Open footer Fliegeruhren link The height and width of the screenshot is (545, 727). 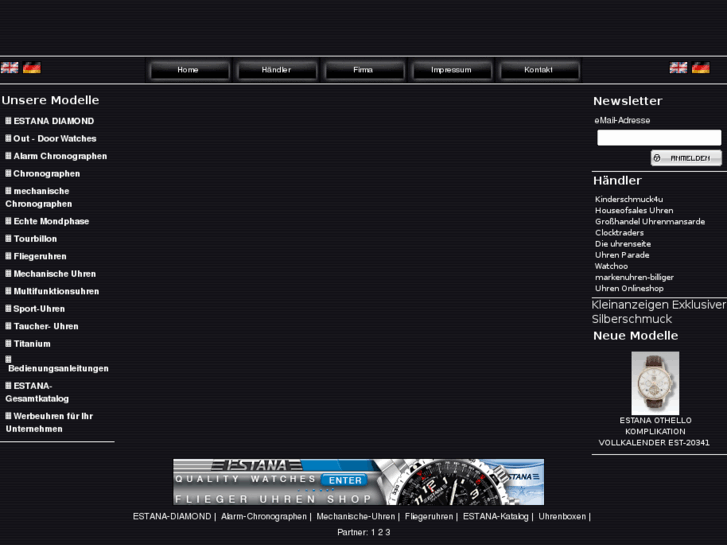(x=429, y=517)
